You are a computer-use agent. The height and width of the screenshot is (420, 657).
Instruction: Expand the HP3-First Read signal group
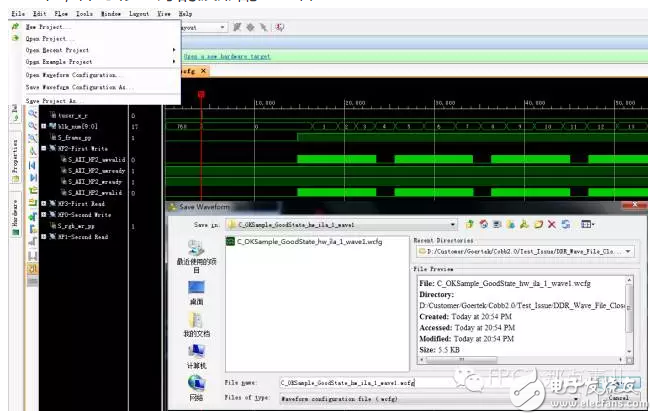point(42,203)
